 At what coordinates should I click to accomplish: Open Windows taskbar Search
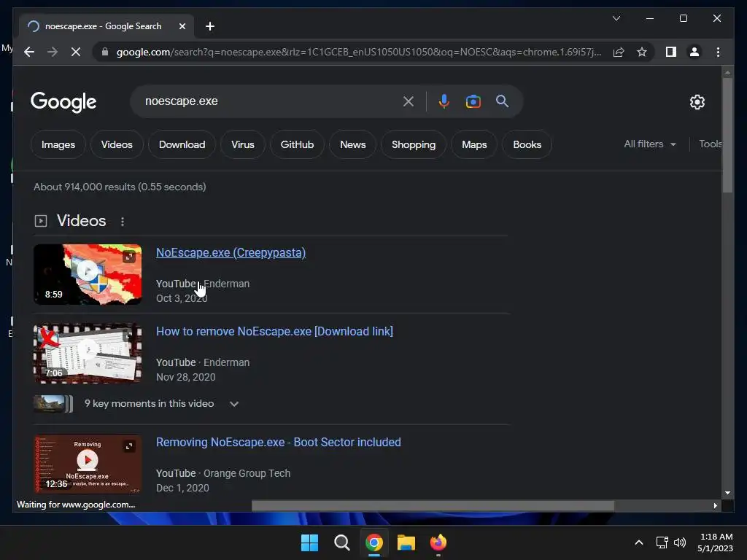[341, 542]
